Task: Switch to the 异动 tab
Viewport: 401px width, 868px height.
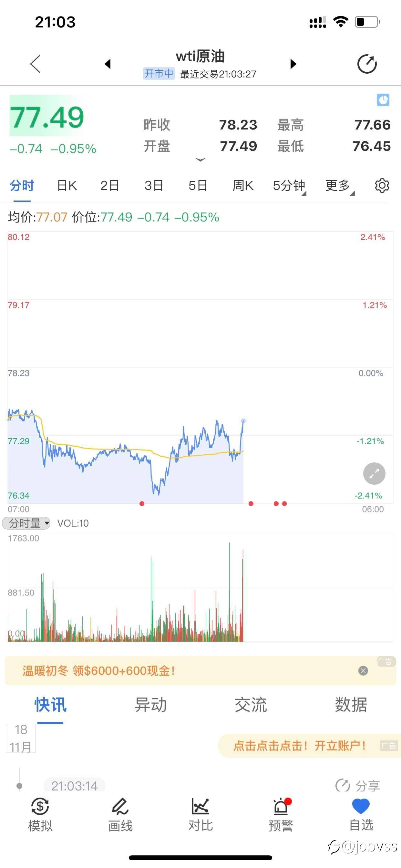Action: coord(150,705)
